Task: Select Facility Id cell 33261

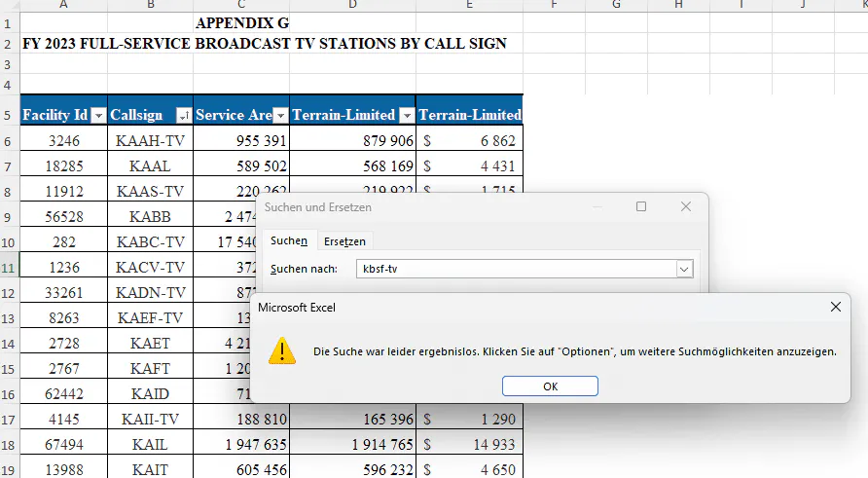Action: click(x=64, y=292)
